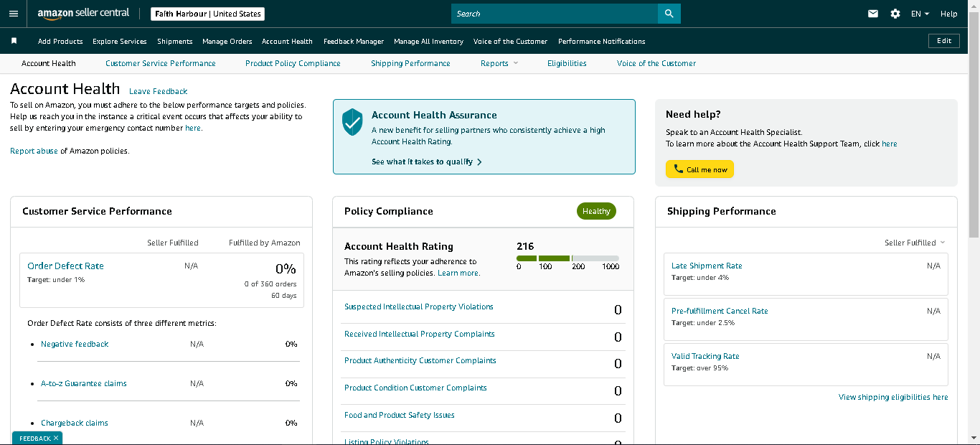Click the Account Health Assurance shield icon
This screenshot has width=980, height=445.
point(352,122)
